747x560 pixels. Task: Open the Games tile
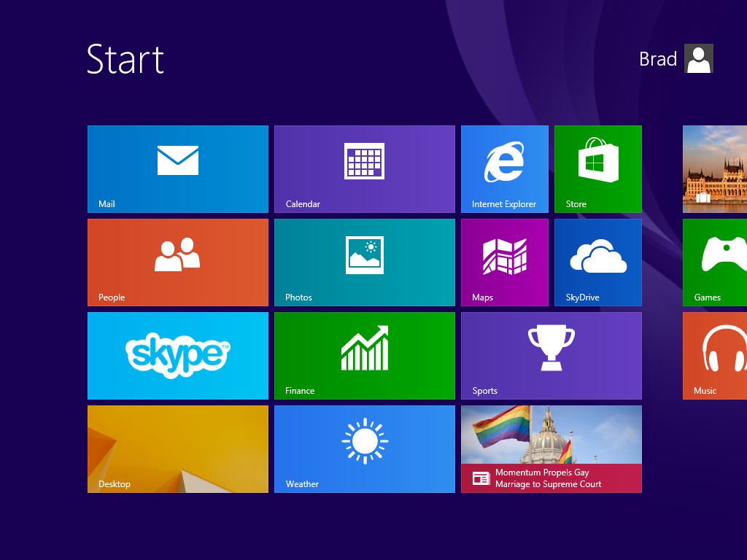pos(715,262)
